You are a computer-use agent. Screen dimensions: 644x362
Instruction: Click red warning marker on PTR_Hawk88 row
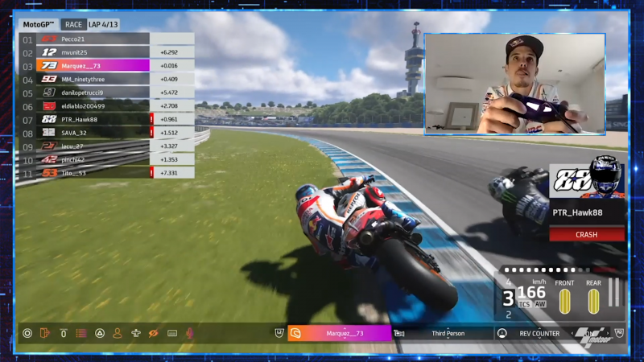click(151, 119)
